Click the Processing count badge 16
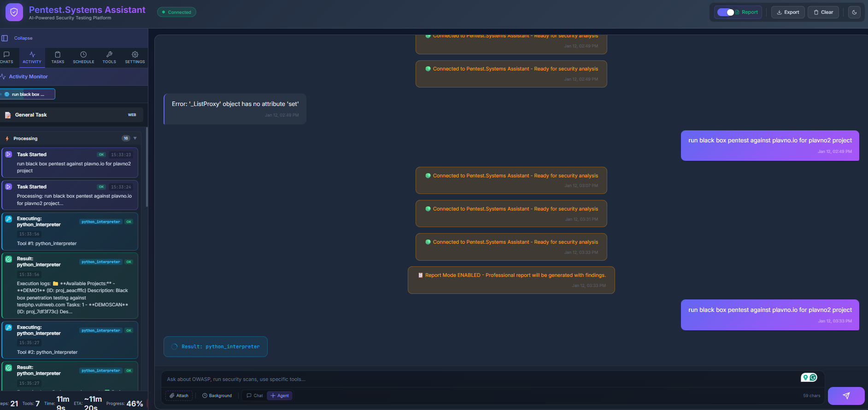The image size is (868, 410). point(126,138)
